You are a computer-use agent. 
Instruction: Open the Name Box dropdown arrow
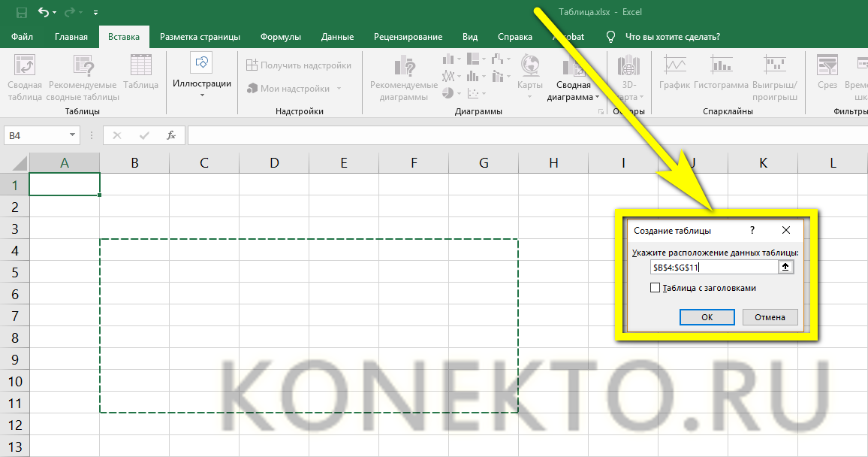[x=73, y=135]
